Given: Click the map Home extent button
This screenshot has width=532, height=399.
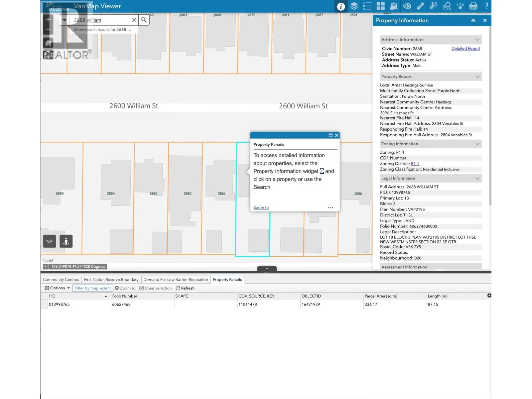Looking at the screenshot, I should pos(48,43).
